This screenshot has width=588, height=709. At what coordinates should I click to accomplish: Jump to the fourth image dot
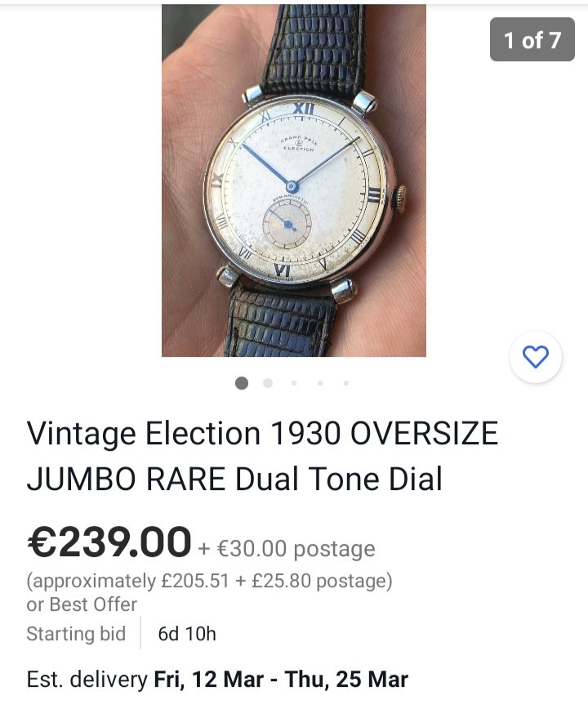pos(320,383)
